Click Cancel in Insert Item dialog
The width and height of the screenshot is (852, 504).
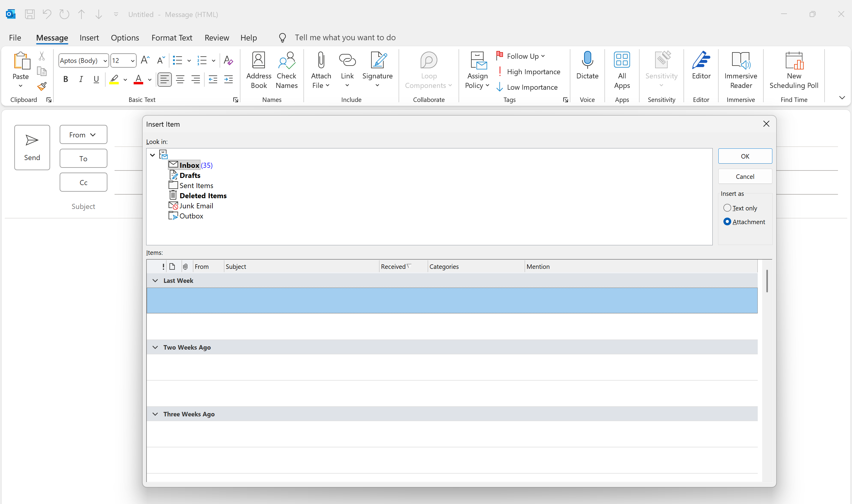(745, 177)
